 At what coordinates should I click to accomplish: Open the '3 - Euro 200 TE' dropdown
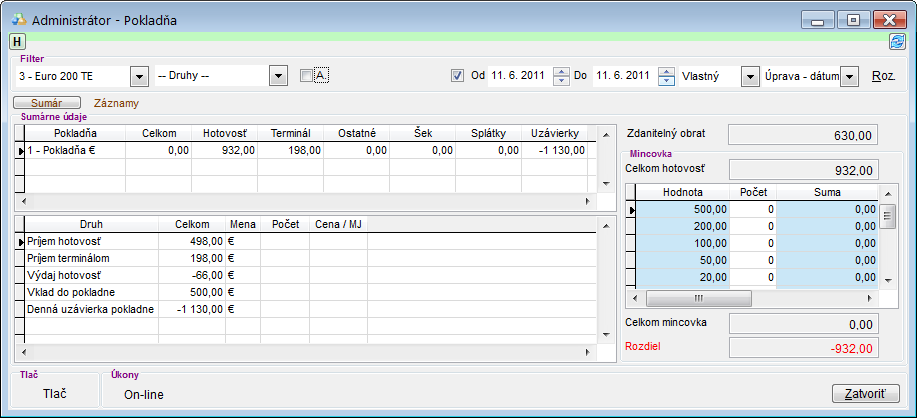(138, 77)
